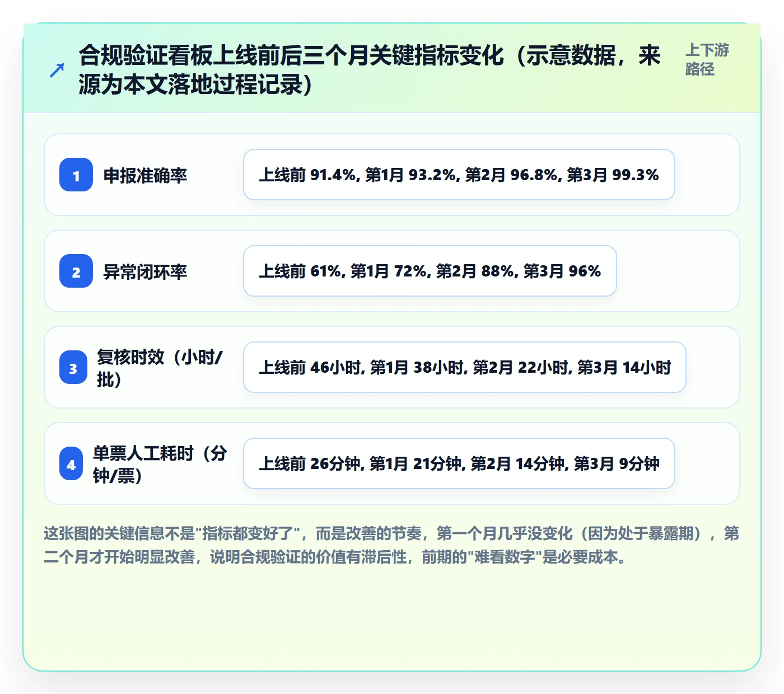Viewport: 784px width, 694px height.
Task: Select the 申报准确率 label
Action: (x=145, y=175)
